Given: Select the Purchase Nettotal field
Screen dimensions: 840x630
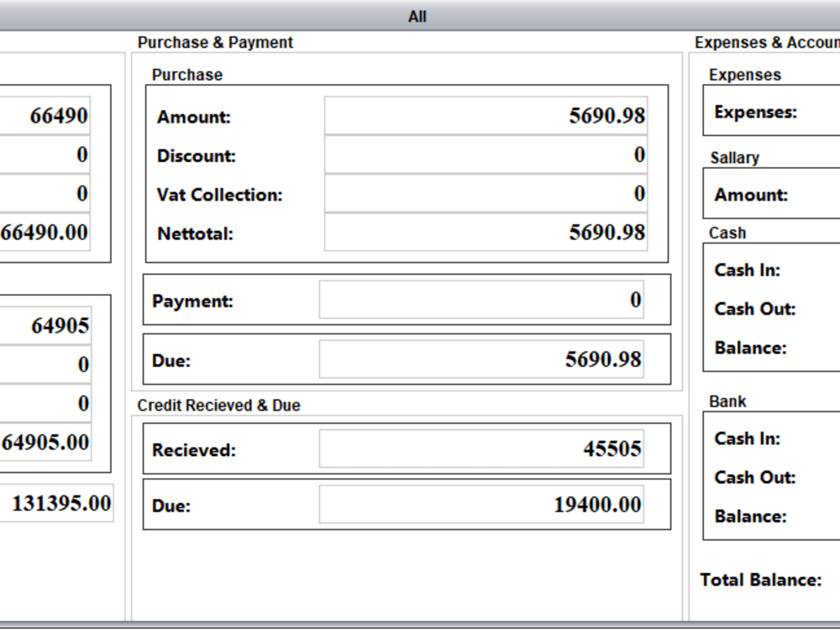Looking at the screenshot, I should [486, 233].
